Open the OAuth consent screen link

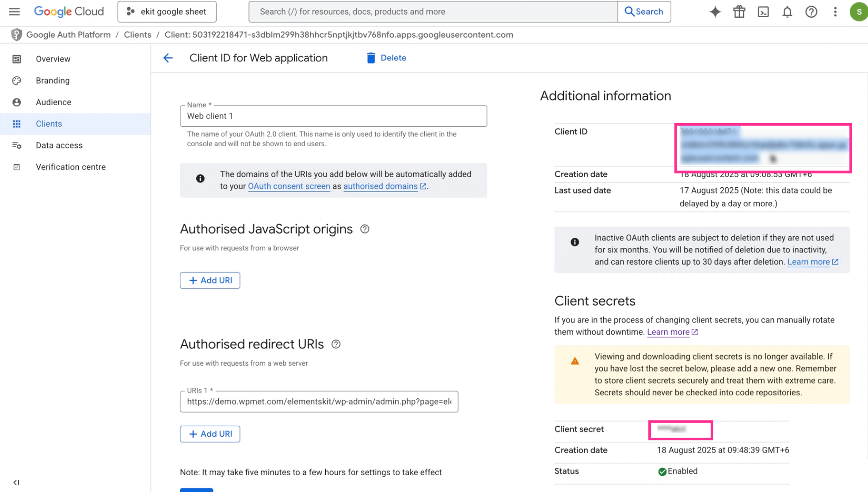(x=289, y=186)
